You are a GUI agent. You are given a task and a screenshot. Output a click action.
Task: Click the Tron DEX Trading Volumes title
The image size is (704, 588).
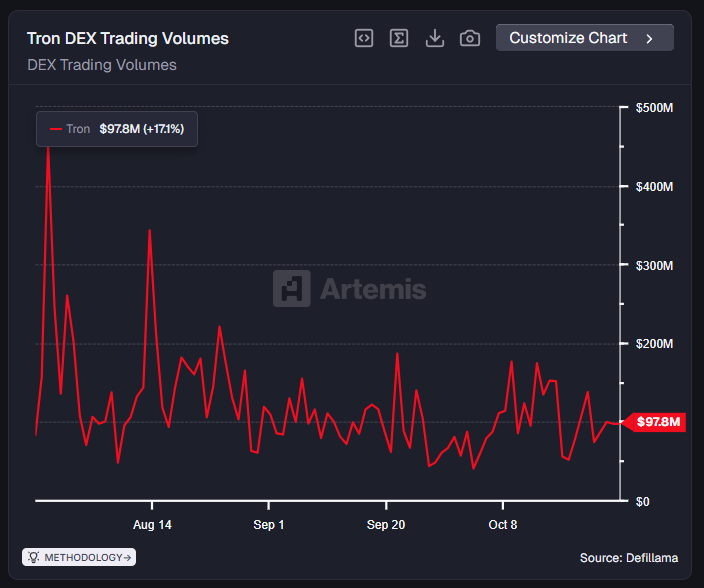[x=128, y=39]
